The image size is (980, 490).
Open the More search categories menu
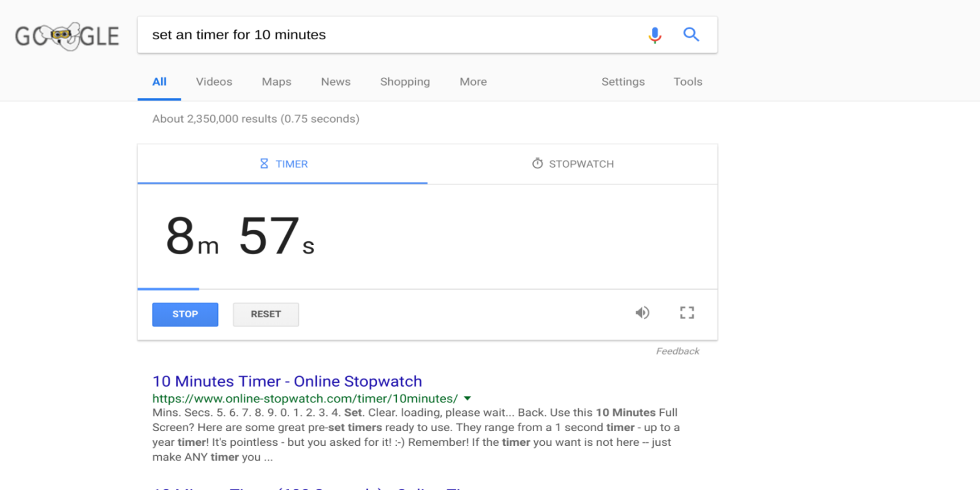click(473, 81)
